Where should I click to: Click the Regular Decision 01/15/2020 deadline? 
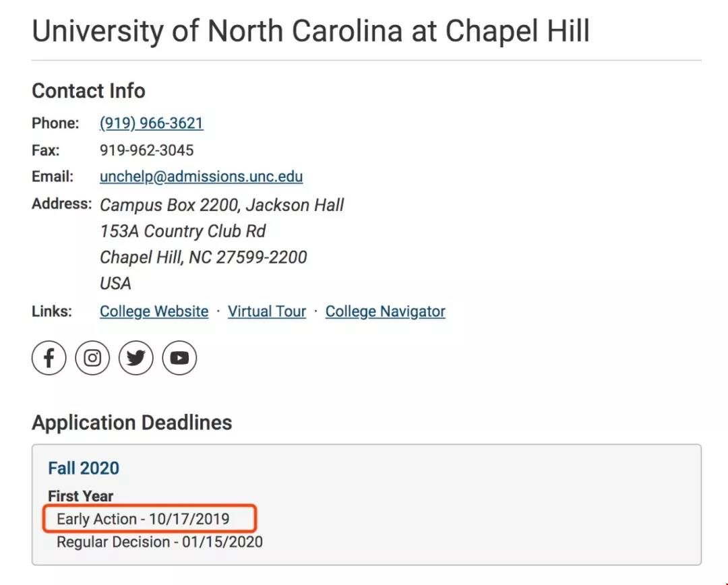coord(159,542)
